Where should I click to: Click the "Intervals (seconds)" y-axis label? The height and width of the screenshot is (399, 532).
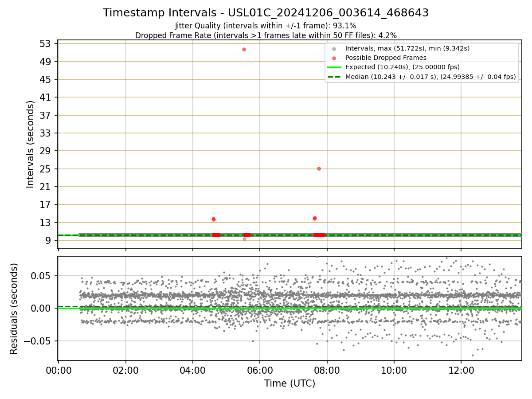(30, 144)
